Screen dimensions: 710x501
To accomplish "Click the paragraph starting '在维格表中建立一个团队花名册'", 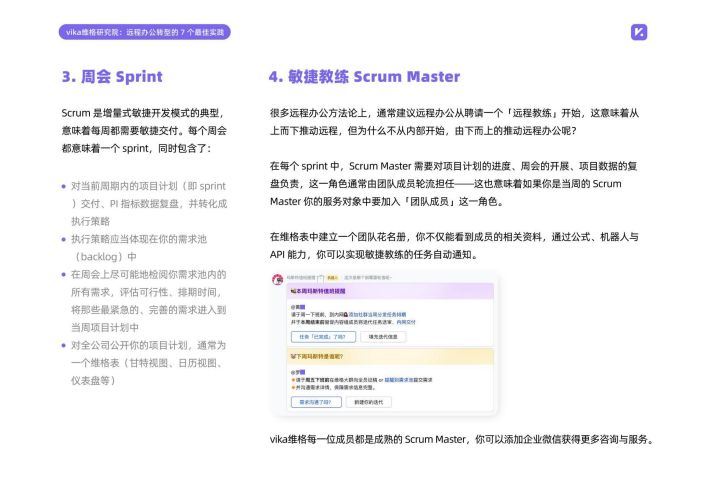I will click(x=454, y=246).
